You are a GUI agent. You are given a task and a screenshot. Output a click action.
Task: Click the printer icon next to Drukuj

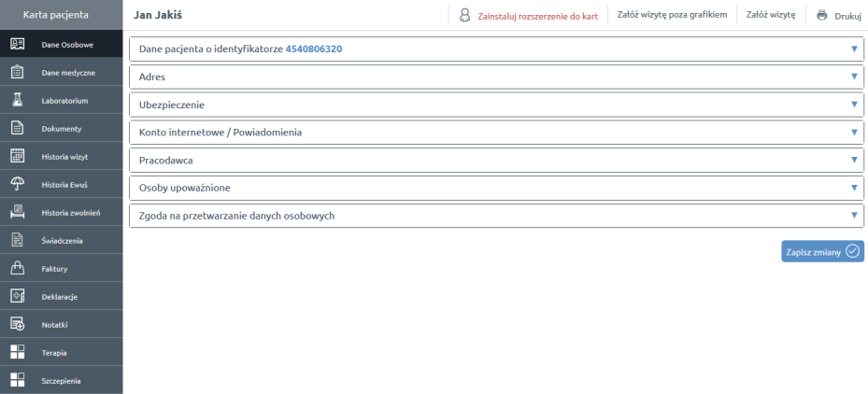822,16
